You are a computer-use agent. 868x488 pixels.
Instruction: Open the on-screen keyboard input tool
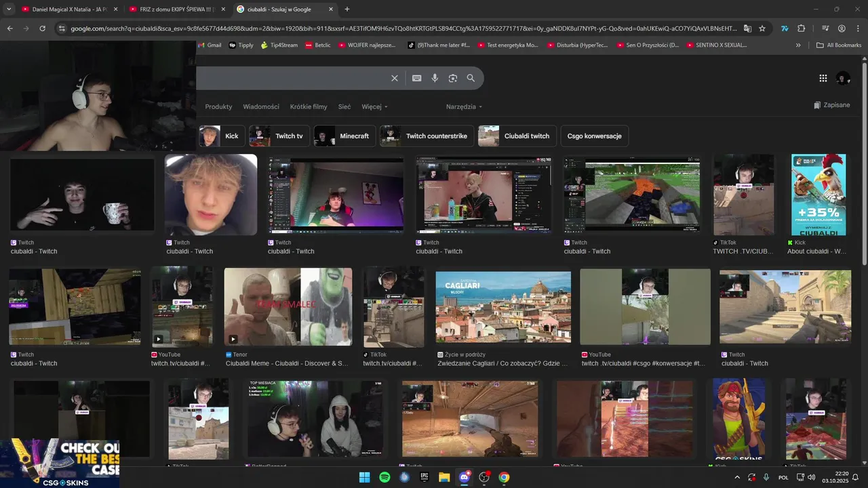pyautogui.click(x=416, y=78)
